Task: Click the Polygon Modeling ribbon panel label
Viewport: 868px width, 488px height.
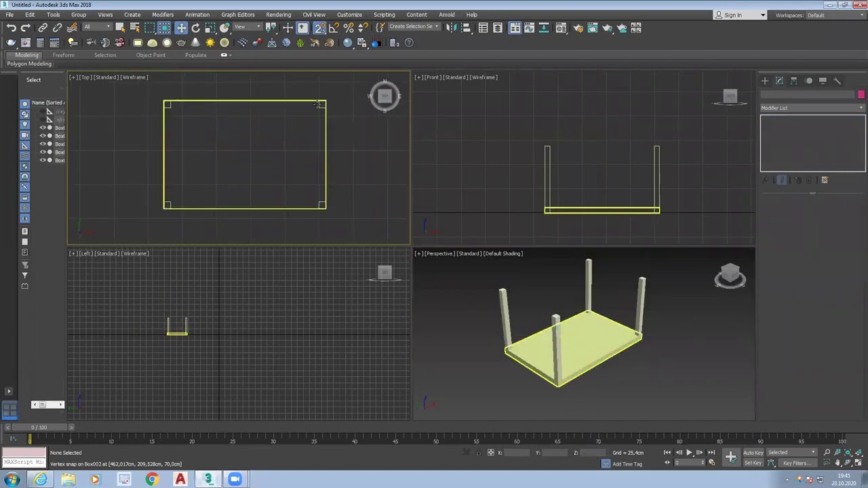Action: (x=29, y=64)
